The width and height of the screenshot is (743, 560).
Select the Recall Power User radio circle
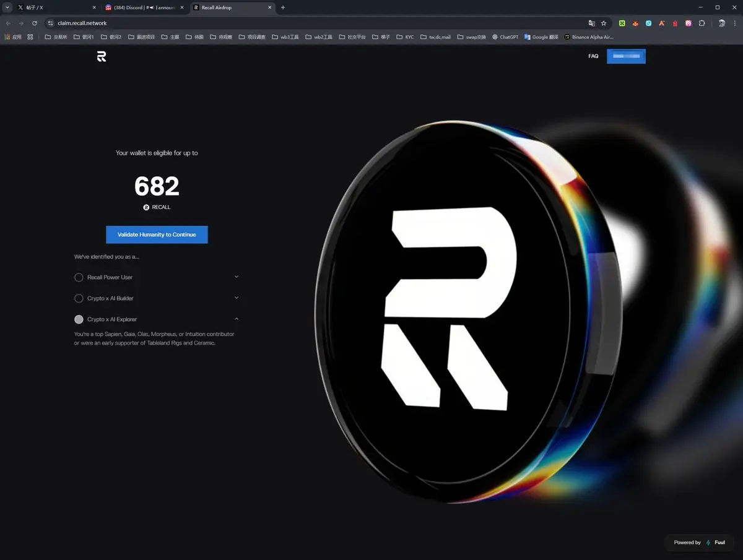tap(79, 277)
